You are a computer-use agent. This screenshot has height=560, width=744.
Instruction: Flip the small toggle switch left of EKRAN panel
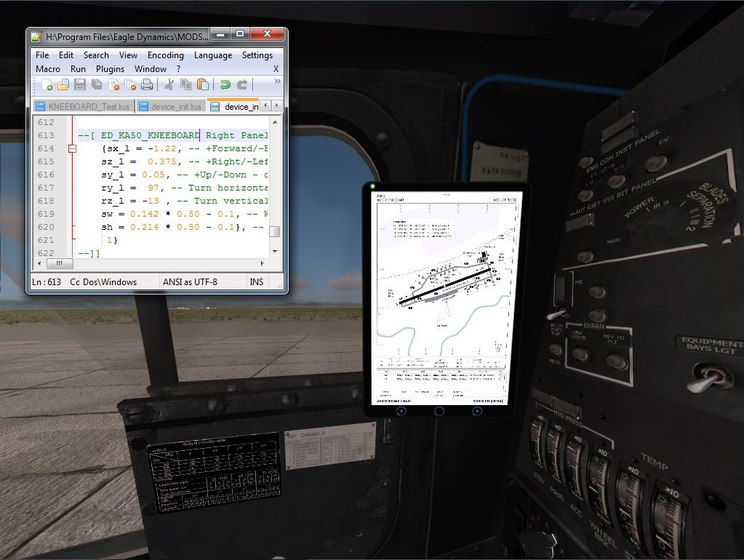pos(557,314)
